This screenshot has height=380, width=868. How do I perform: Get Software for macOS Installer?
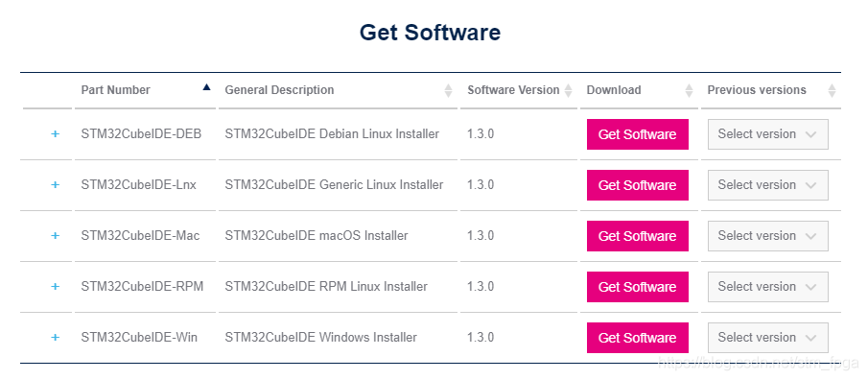[638, 236]
